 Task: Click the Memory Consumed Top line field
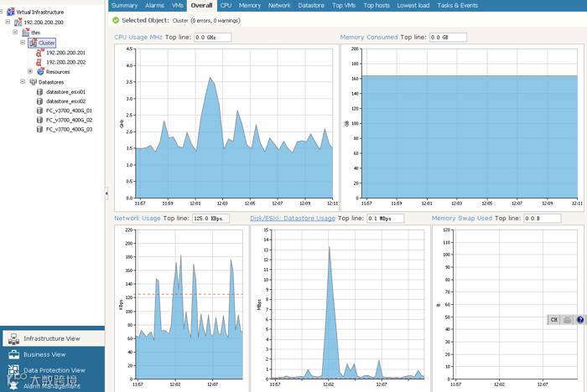coord(448,37)
